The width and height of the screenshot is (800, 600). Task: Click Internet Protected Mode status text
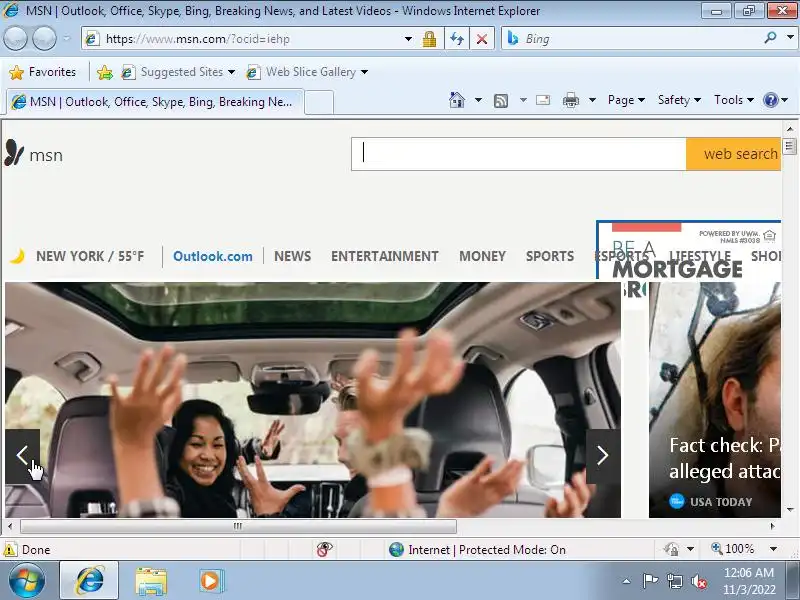(x=487, y=549)
